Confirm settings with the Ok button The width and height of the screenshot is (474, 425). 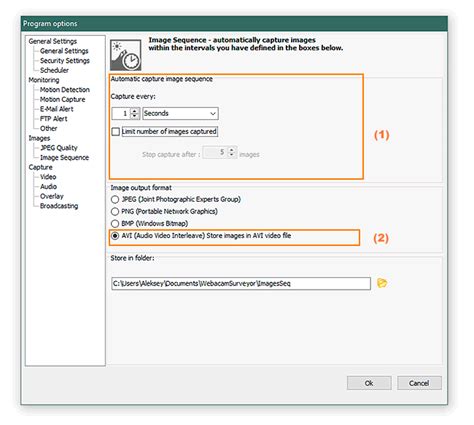369,383
